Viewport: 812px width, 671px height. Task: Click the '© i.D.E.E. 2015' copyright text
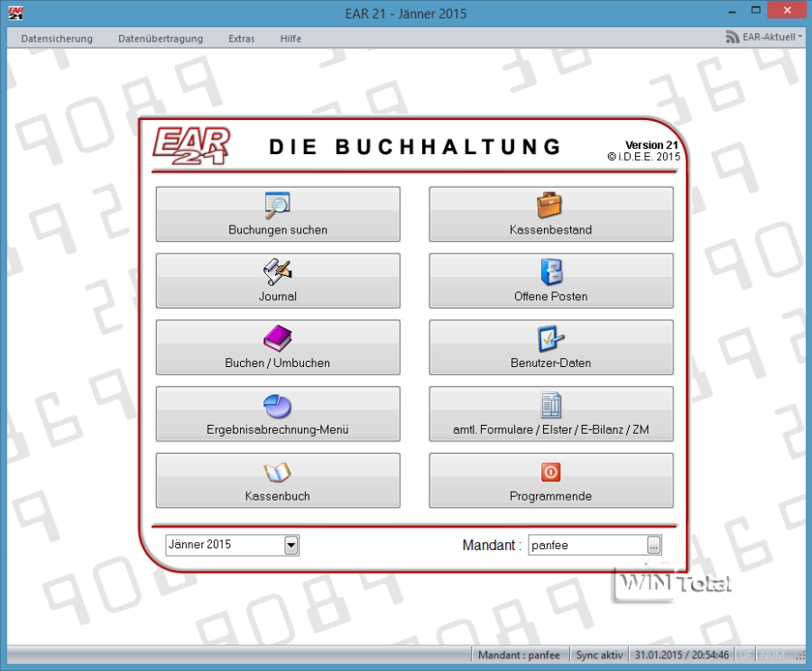[643, 156]
